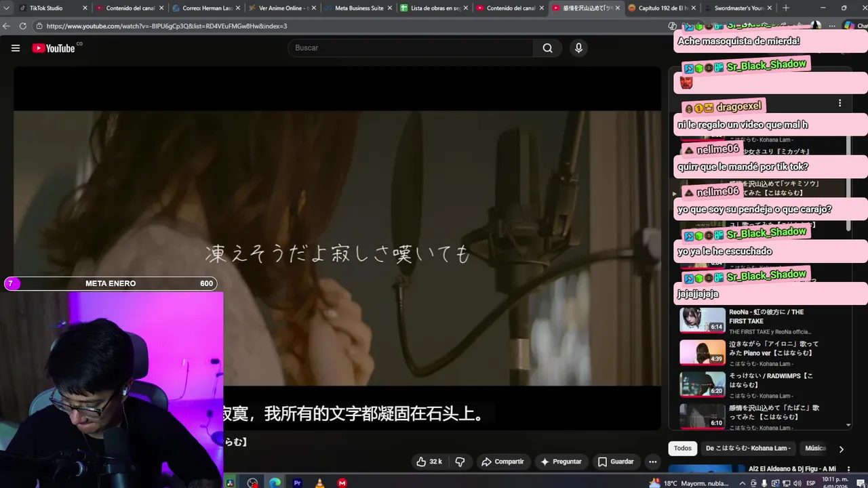Select the Todos filter chip
This screenshot has height=488, width=868.
point(683,448)
